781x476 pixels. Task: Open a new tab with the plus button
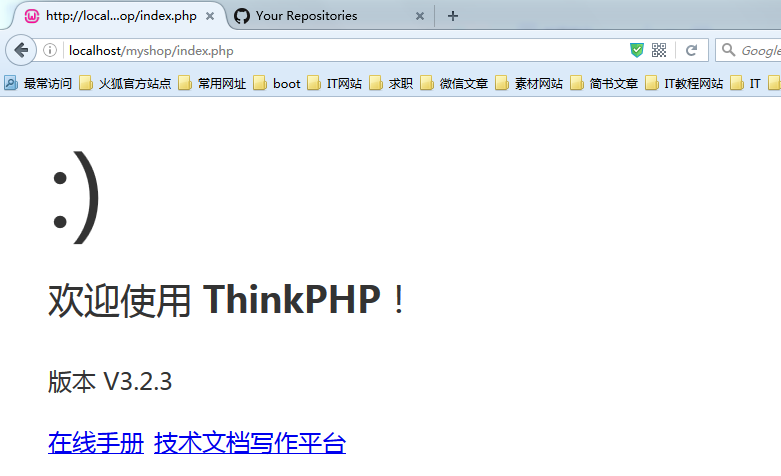point(453,16)
